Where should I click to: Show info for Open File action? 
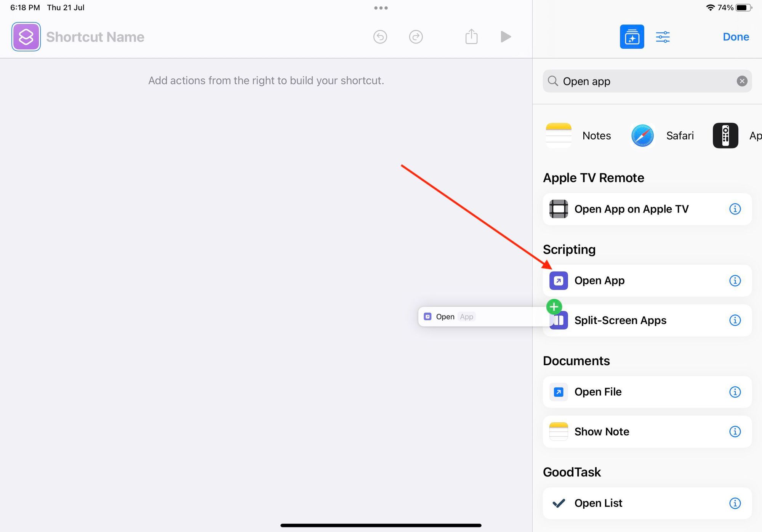point(735,392)
